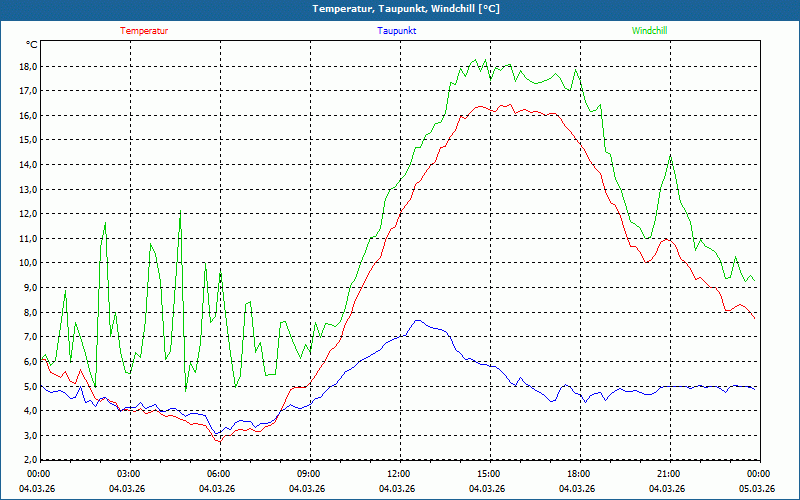Select the 09:00 time axis label
Viewport: 800px width, 500px height.
click(x=309, y=474)
